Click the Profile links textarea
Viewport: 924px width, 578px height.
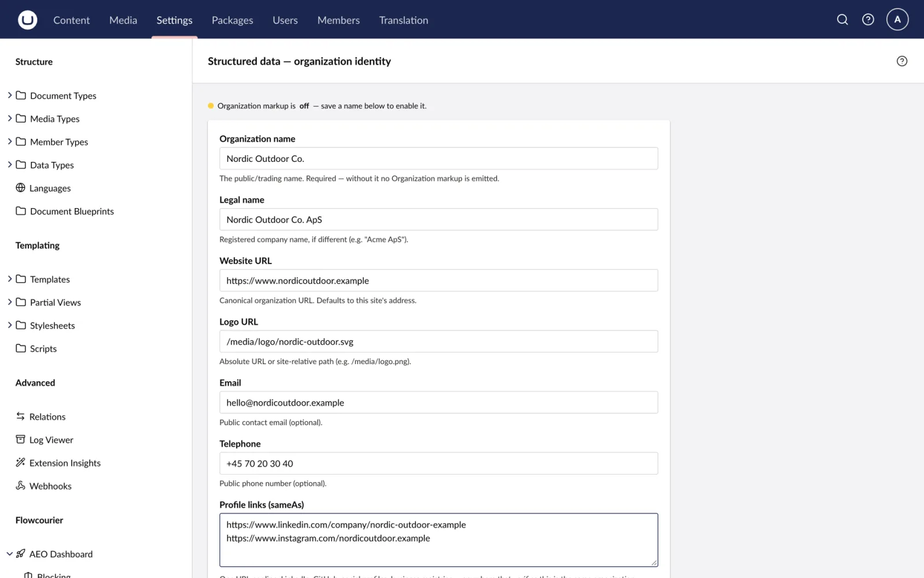438,540
